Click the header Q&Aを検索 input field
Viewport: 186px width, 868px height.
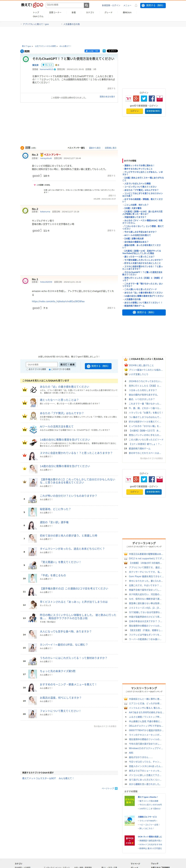pyautogui.click(x=65, y=5)
